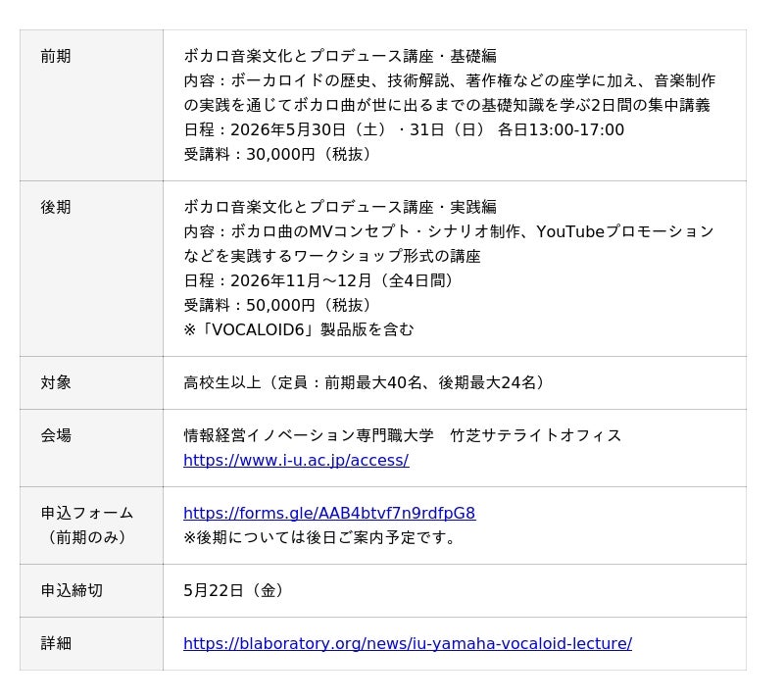Open the forms.gle application form link
Viewport: 784px width, 700px height.
point(329,513)
